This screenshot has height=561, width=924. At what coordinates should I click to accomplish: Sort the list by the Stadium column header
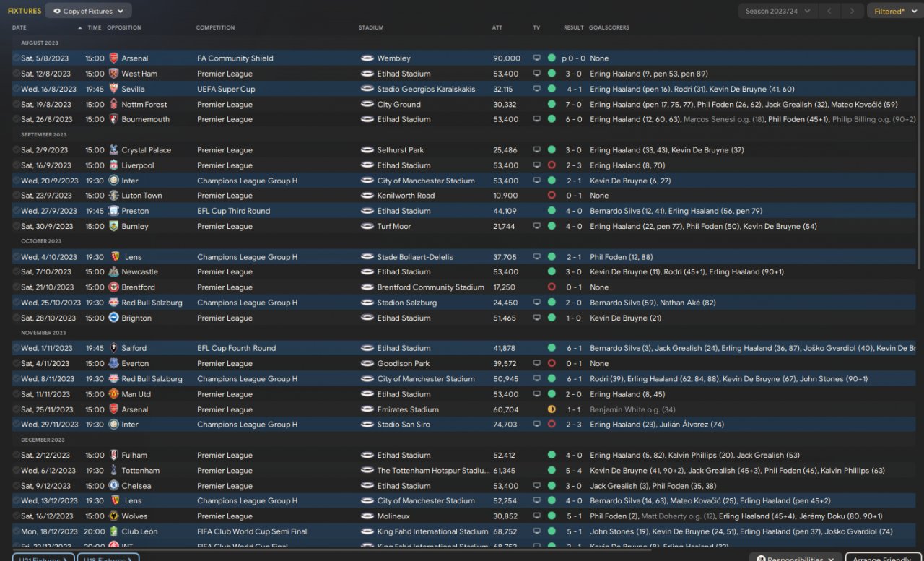click(371, 27)
